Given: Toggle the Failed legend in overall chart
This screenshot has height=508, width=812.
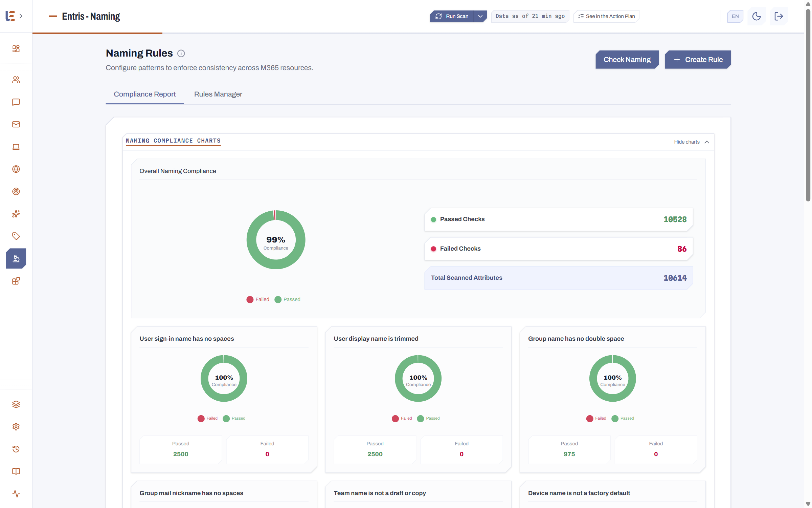Looking at the screenshot, I should (x=258, y=299).
